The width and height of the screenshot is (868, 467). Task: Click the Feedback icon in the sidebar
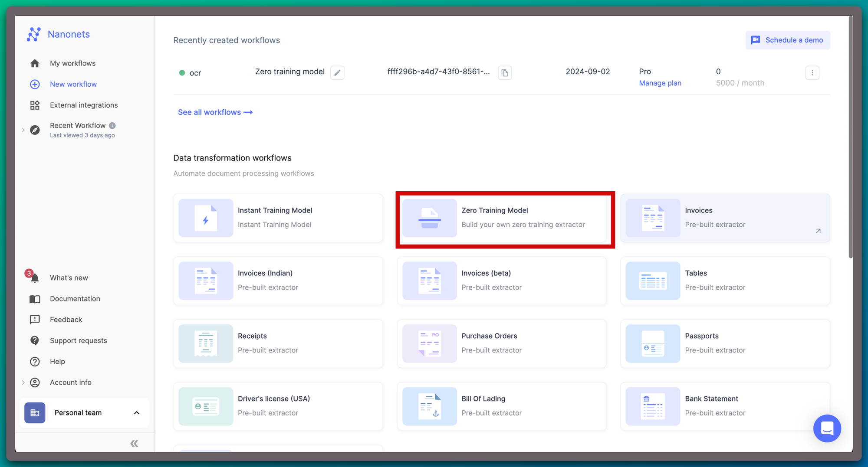click(x=35, y=320)
